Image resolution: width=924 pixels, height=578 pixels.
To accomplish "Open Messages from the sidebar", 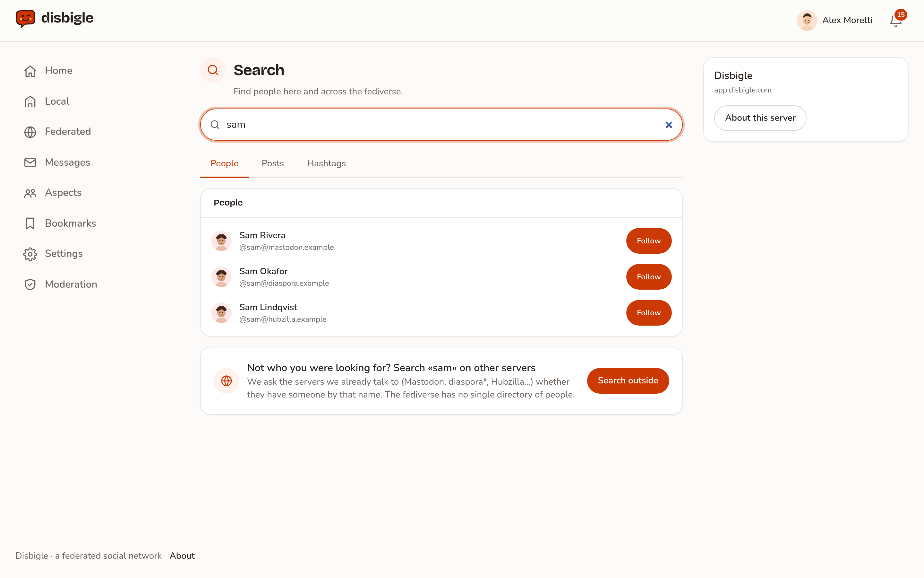I will [x=68, y=162].
